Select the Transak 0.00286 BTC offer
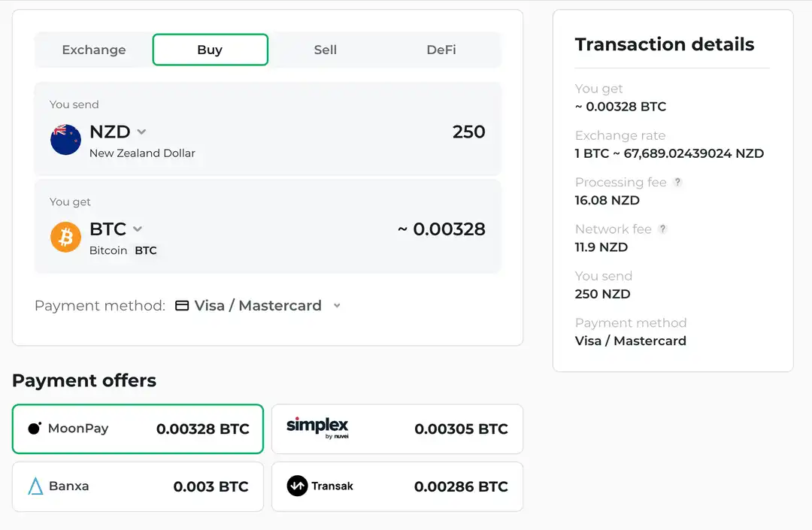Image resolution: width=812 pixels, height=530 pixels. point(397,486)
